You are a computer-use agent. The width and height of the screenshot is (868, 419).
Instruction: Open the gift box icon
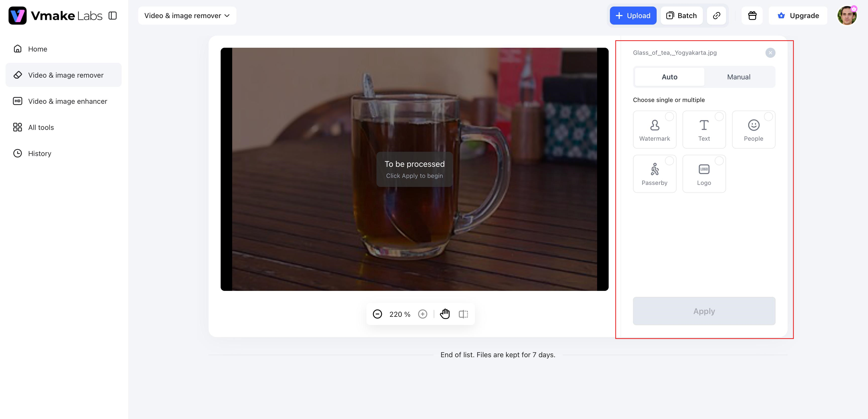pyautogui.click(x=752, y=16)
